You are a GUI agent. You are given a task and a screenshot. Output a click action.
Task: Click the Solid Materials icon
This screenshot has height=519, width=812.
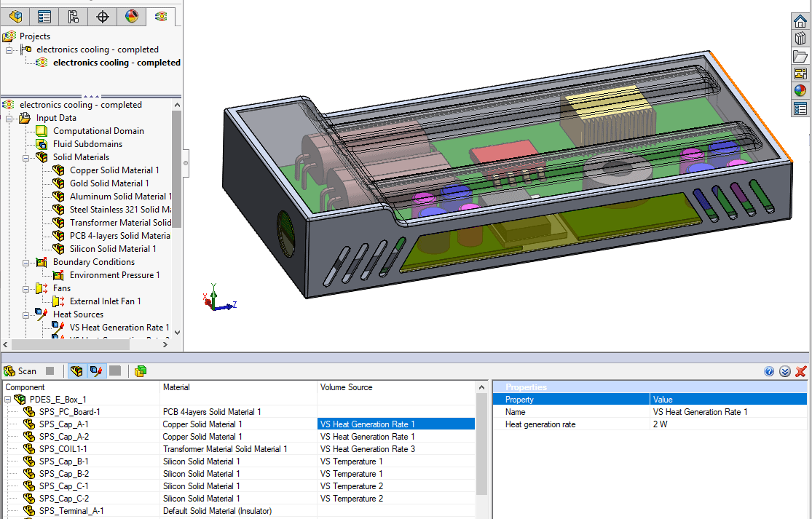coord(42,157)
